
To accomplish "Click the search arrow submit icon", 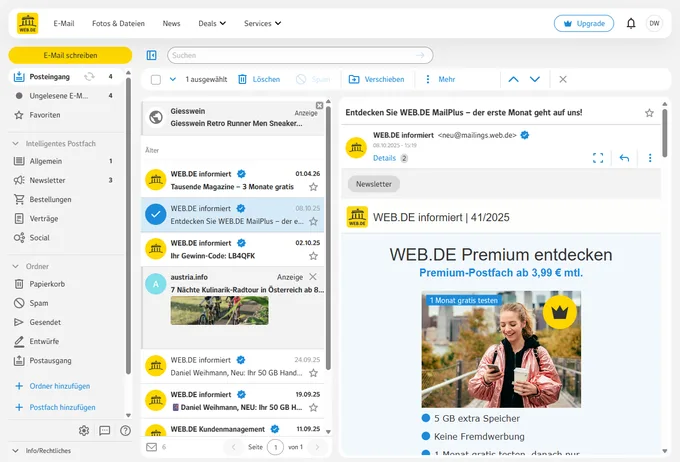I will 420,55.
